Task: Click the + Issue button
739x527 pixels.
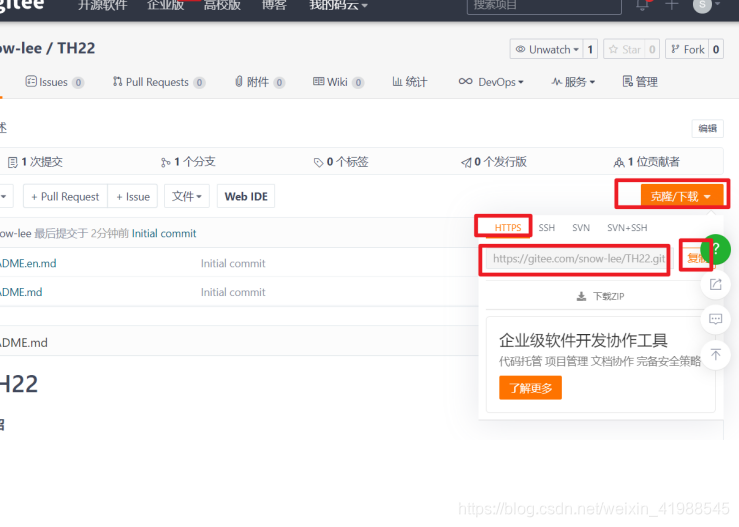Action: coord(133,196)
